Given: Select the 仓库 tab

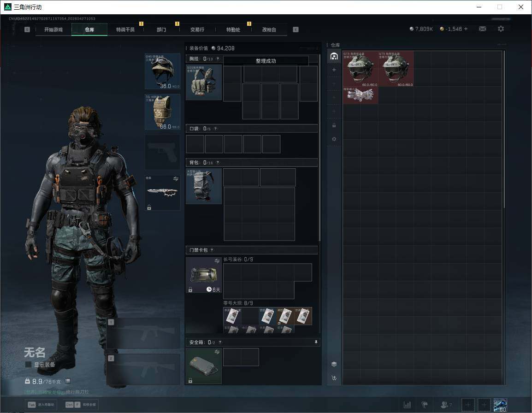Looking at the screenshot, I should (89, 29).
